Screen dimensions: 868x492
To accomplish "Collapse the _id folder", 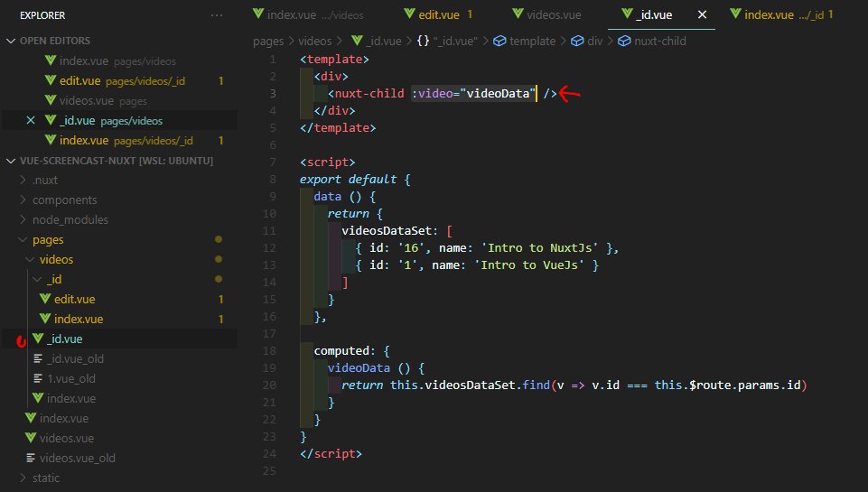I will [x=37, y=280].
